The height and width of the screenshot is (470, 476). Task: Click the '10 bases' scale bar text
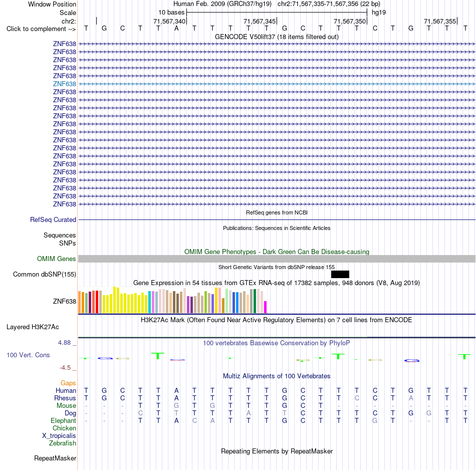tap(171, 13)
